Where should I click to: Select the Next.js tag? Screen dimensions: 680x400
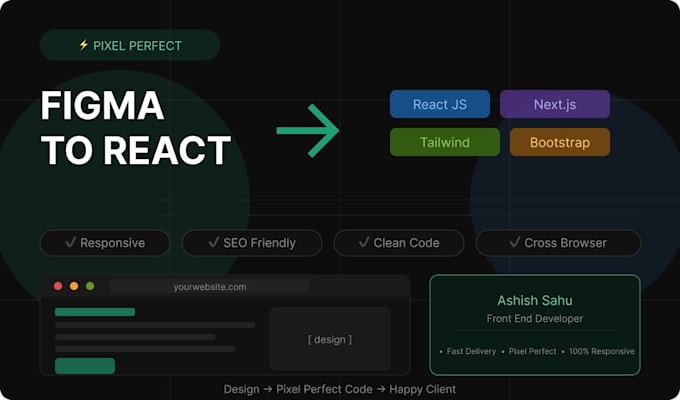[x=555, y=104]
